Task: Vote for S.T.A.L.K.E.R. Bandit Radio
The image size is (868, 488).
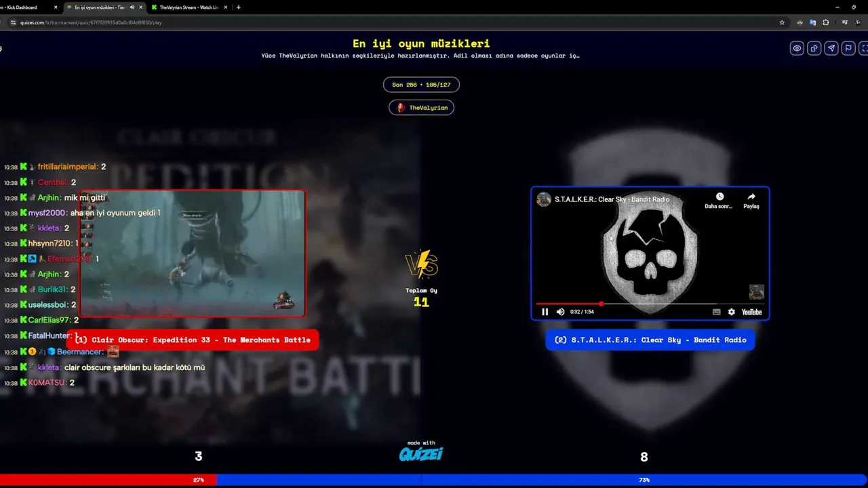Action: (650, 340)
